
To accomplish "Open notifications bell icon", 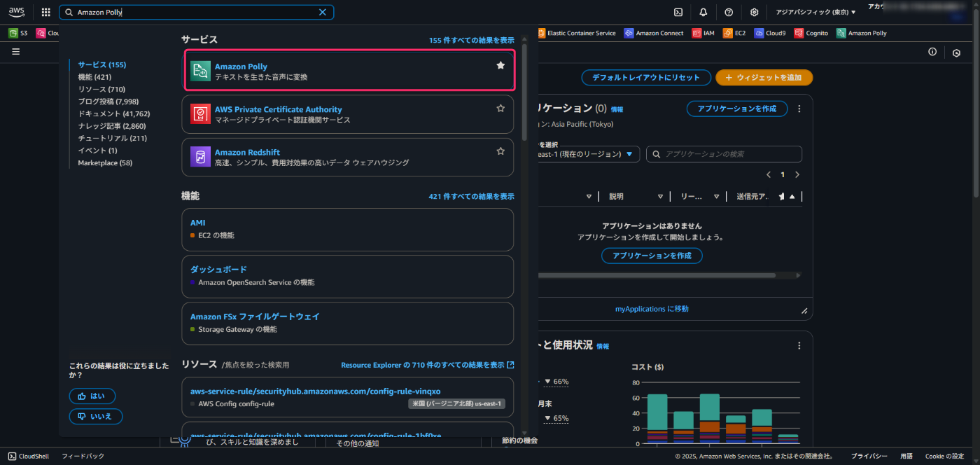I will point(703,12).
